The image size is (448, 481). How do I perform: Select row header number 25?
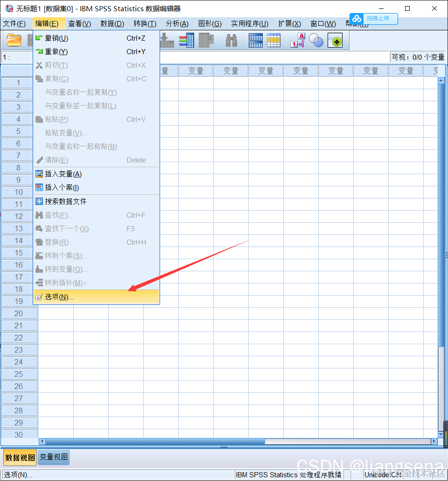click(19, 374)
